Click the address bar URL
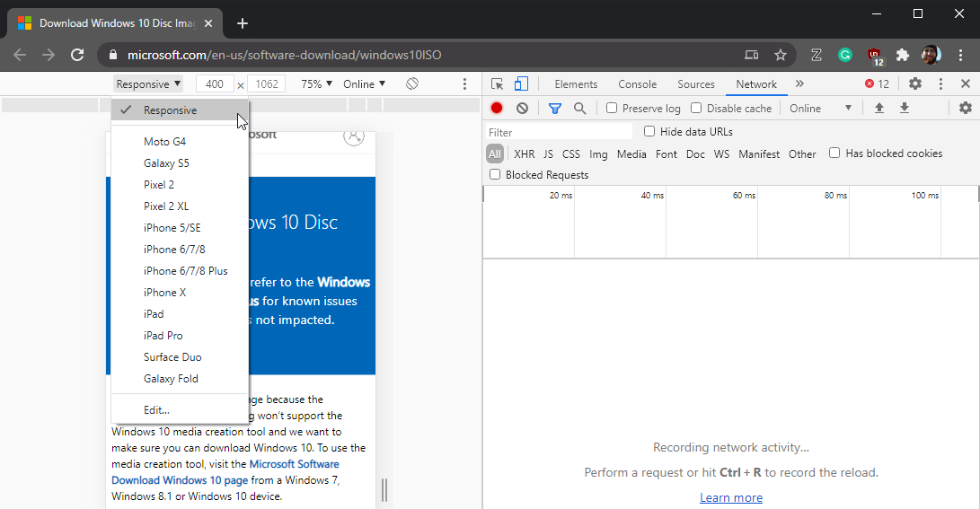 point(285,55)
